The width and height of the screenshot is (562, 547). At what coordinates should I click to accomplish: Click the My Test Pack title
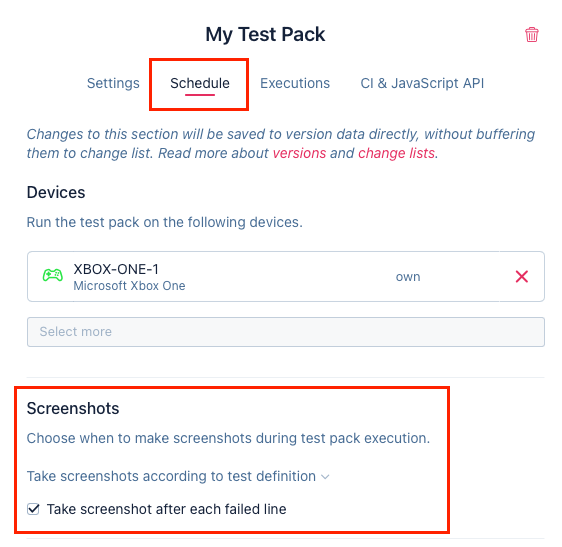pyautogui.click(x=265, y=34)
